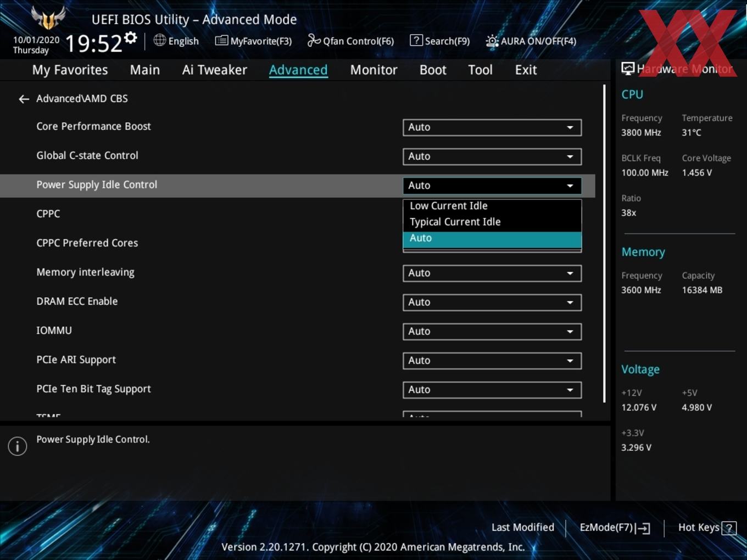Click the globe language icon
747x560 pixels.
click(159, 40)
